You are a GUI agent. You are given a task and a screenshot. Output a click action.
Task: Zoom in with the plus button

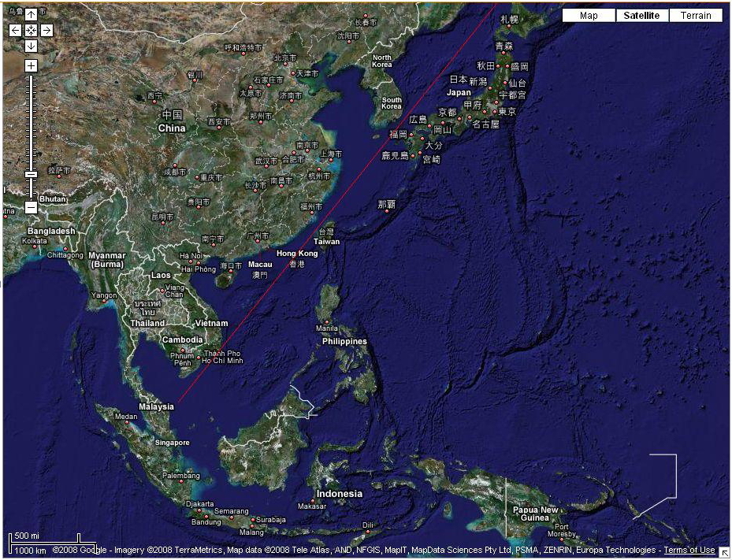pos(31,65)
